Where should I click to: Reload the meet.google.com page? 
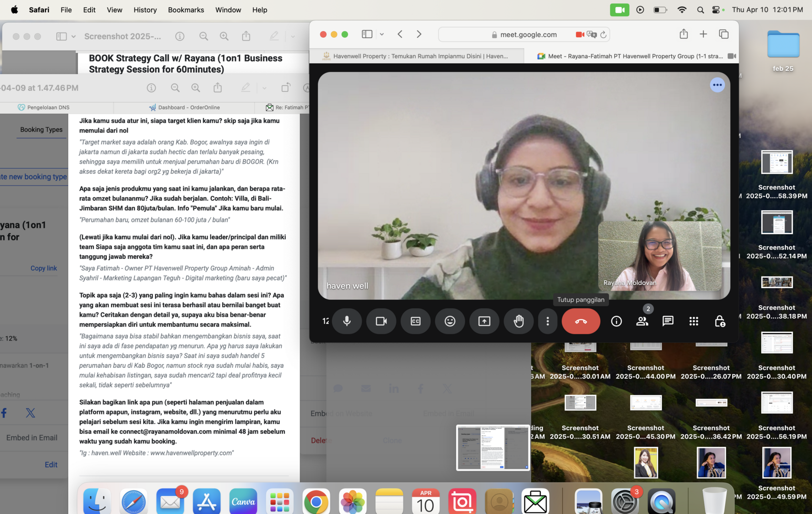tap(603, 34)
